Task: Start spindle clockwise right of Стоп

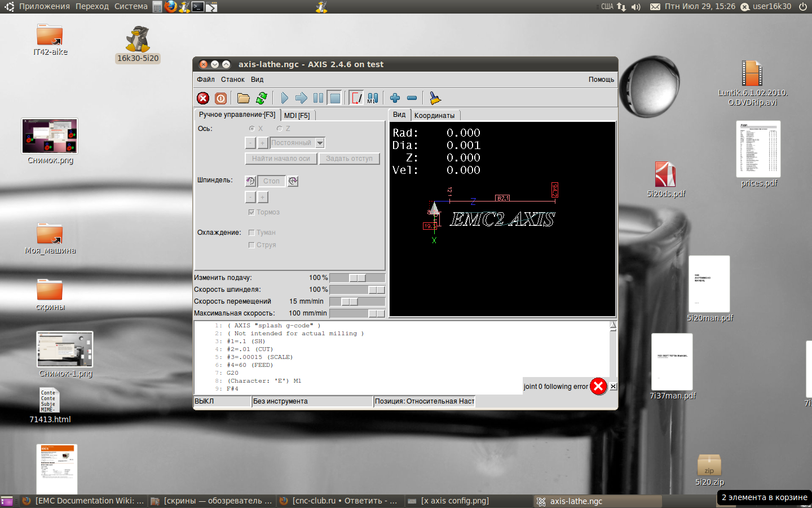Action: (293, 181)
